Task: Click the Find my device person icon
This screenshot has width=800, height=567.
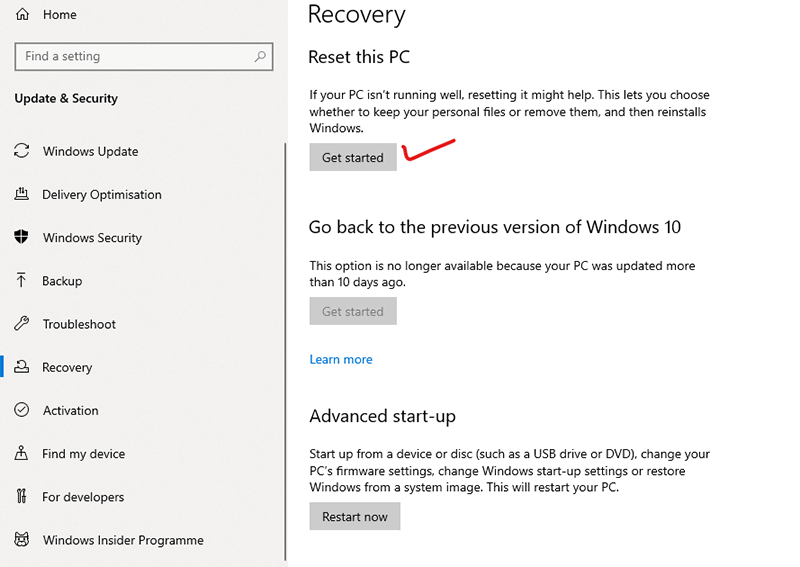Action: pyautogui.click(x=22, y=453)
